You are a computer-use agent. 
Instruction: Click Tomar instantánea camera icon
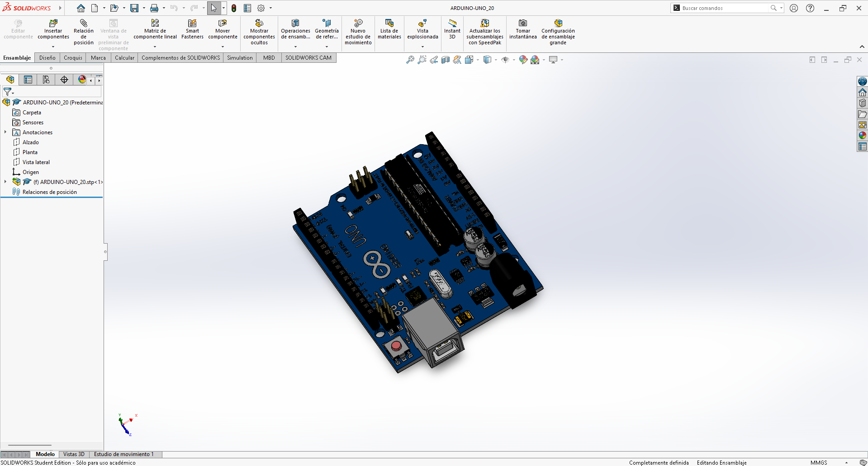click(523, 23)
